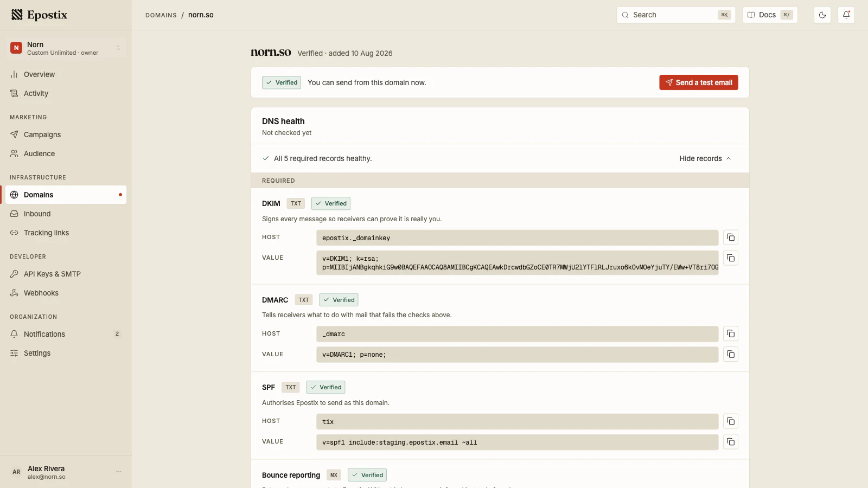Copy the DMARC host _dmarc
The image size is (868, 488).
(731, 333)
